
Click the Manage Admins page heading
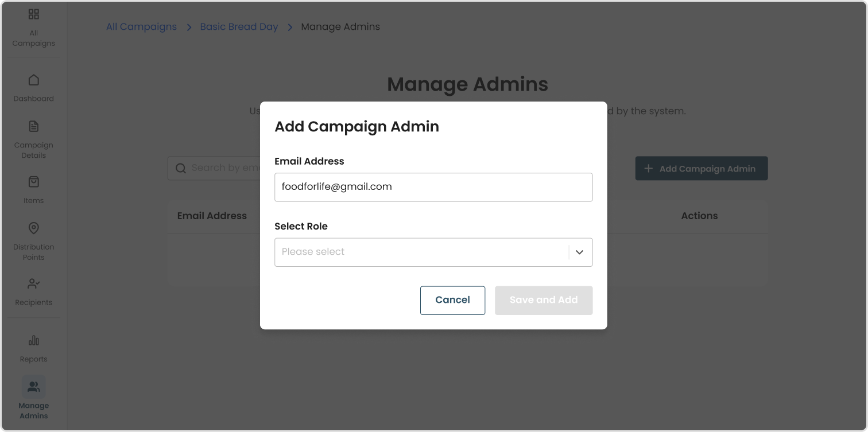(468, 84)
